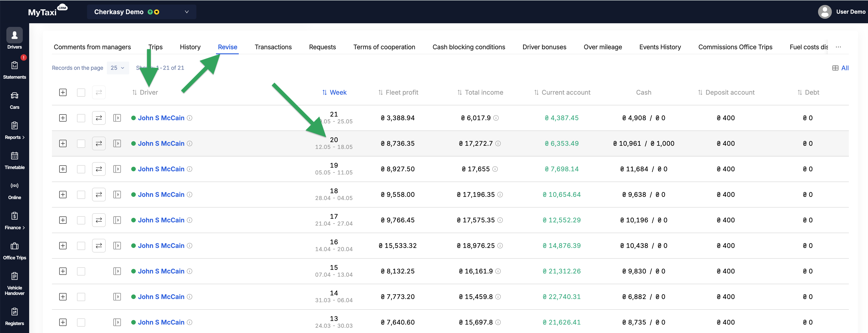Open records per page dropdown showing 25

coord(118,68)
